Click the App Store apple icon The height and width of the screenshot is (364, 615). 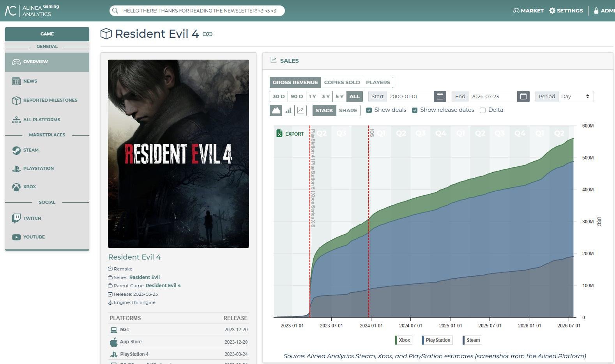114,342
